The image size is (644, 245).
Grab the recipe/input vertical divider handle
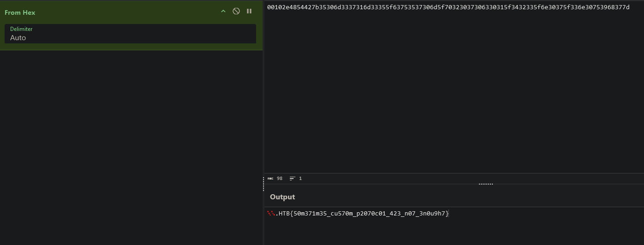(x=264, y=184)
